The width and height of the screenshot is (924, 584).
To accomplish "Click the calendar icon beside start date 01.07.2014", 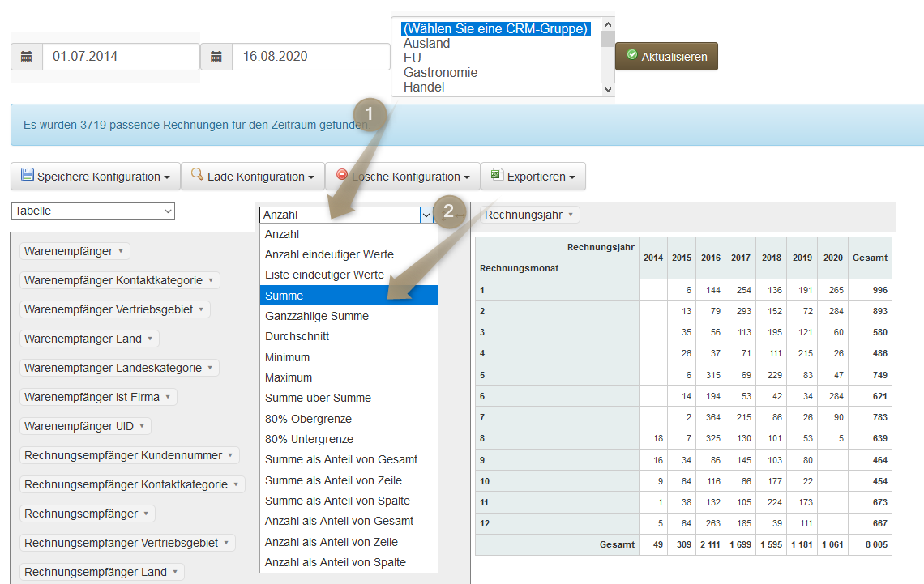I will 27,57.
